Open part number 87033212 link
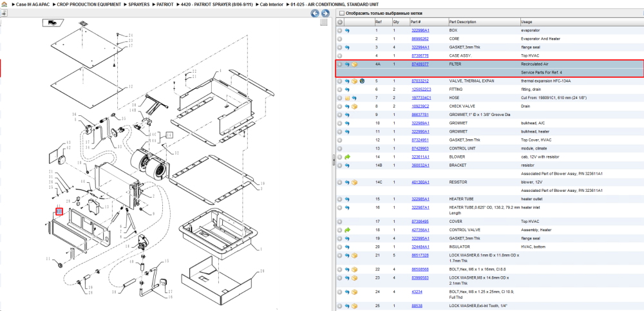 point(420,81)
